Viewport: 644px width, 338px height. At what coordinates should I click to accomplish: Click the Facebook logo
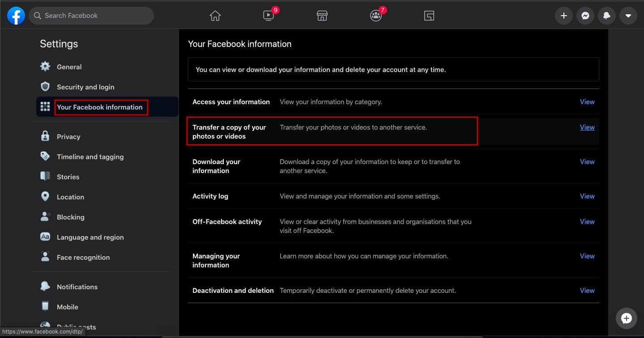pos(16,16)
